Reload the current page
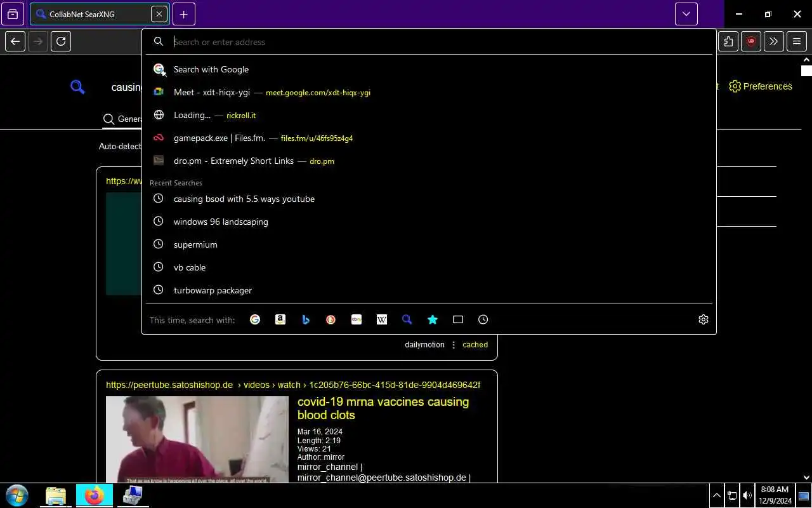This screenshot has height=508, width=812. click(x=61, y=41)
